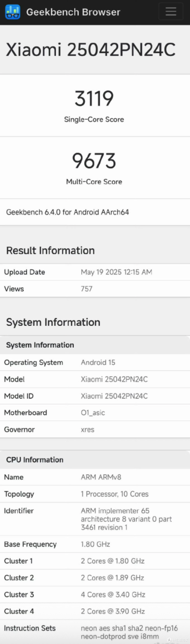Click Cluster 3 value 4 Cores @ 3.40 GHz
This screenshot has height=644, width=190.
(x=113, y=595)
